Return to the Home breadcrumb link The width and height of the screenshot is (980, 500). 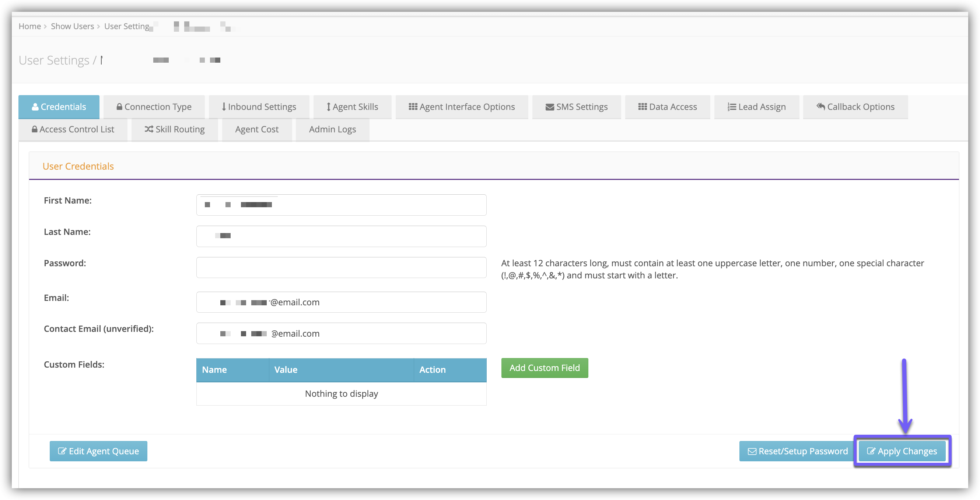30,26
